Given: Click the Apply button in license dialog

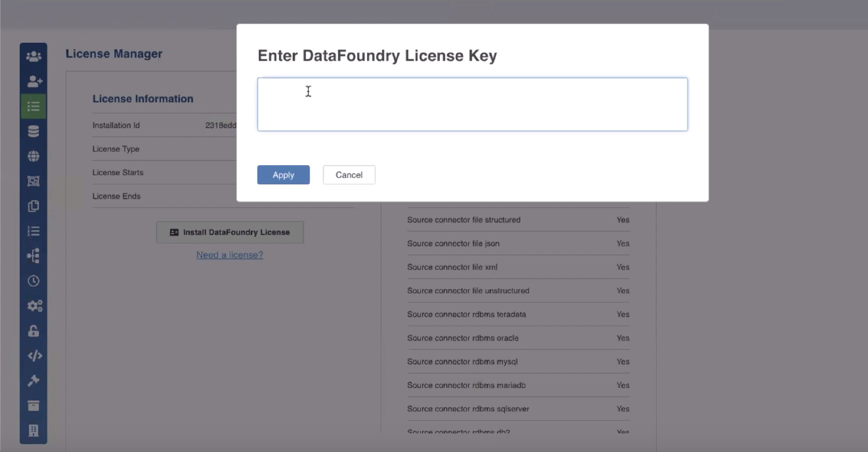Looking at the screenshot, I should (x=283, y=175).
